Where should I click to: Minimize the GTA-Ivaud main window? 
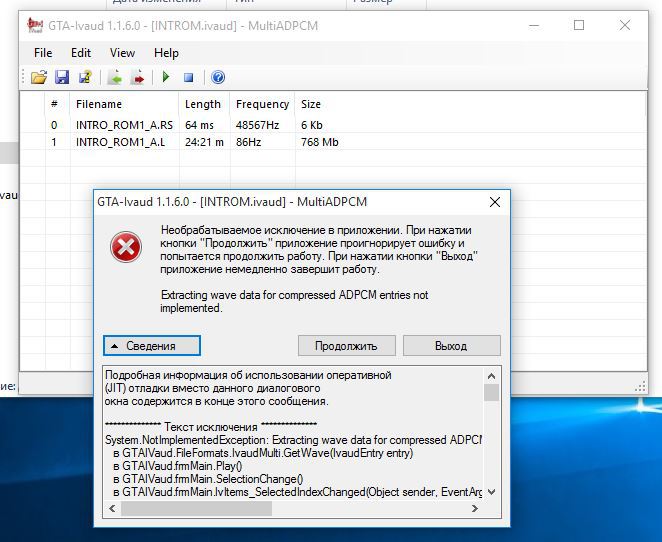click(534, 25)
